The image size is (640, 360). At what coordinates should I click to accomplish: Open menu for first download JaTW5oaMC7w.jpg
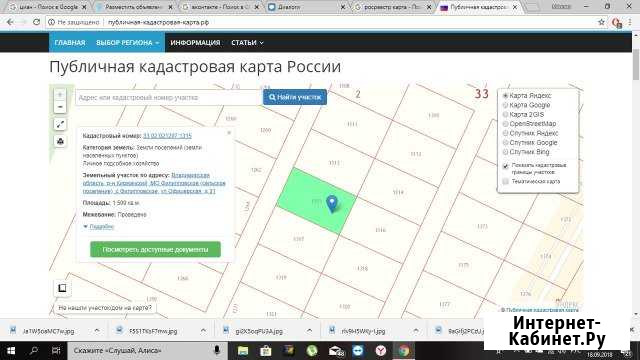pyautogui.click(x=97, y=331)
